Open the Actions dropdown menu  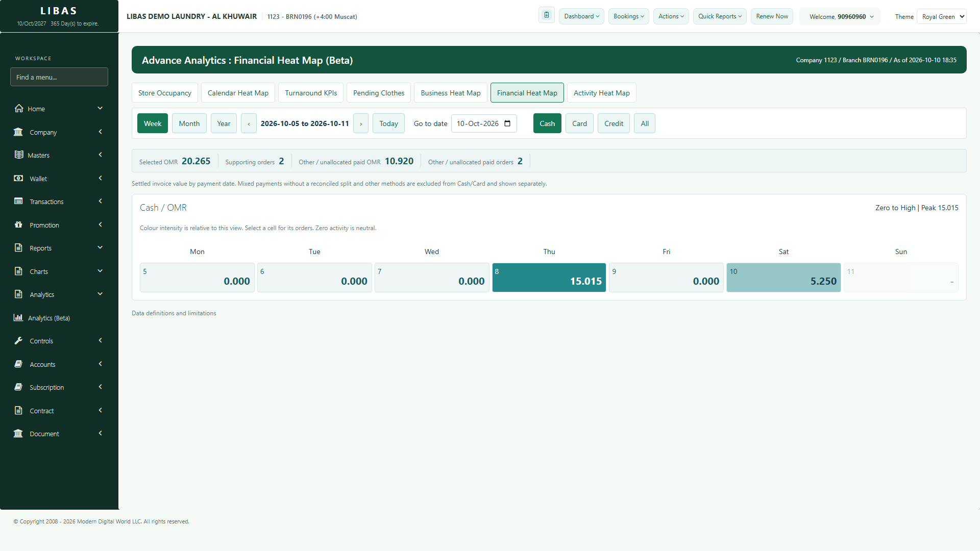[671, 16]
